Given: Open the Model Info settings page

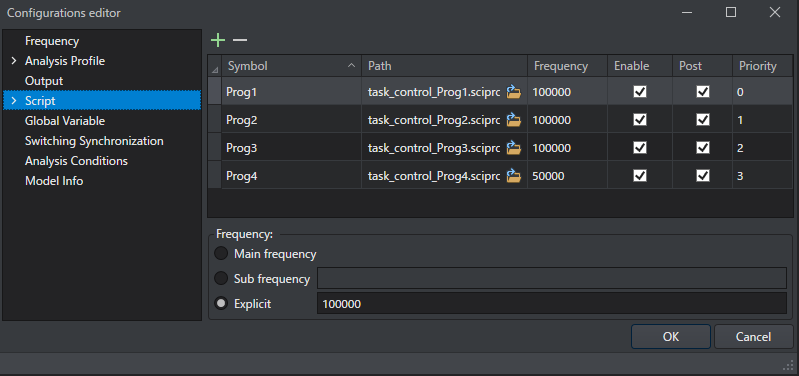Looking at the screenshot, I should [54, 181].
